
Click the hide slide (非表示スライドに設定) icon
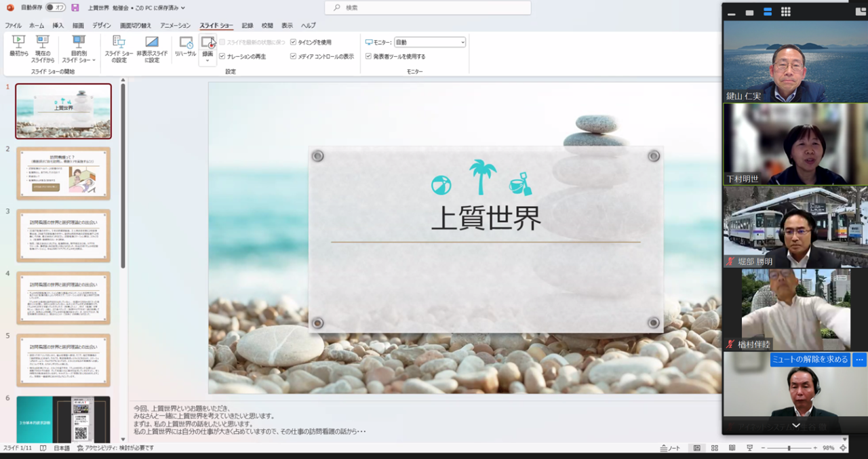click(152, 47)
